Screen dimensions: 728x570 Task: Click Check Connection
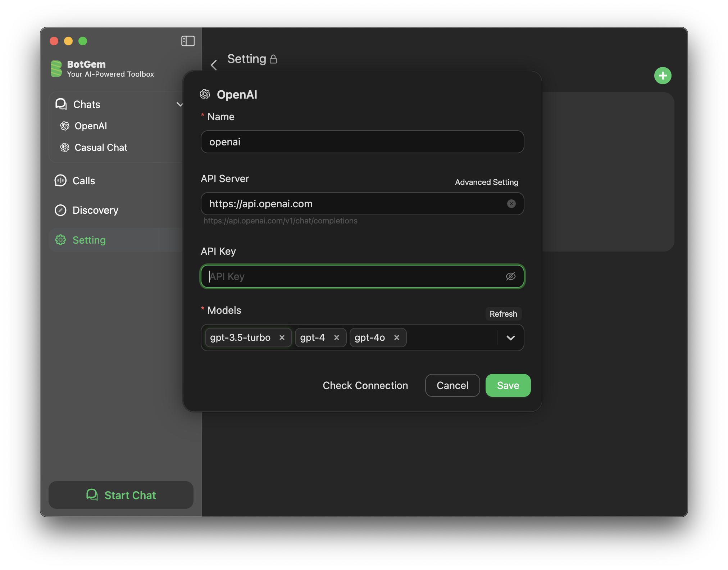pyautogui.click(x=365, y=385)
